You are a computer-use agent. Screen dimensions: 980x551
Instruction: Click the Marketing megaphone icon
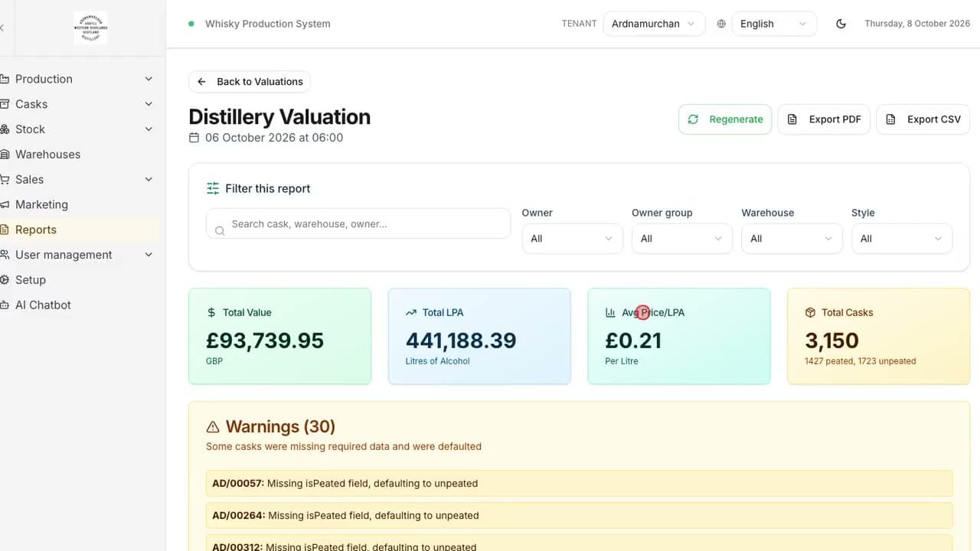[4, 204]
